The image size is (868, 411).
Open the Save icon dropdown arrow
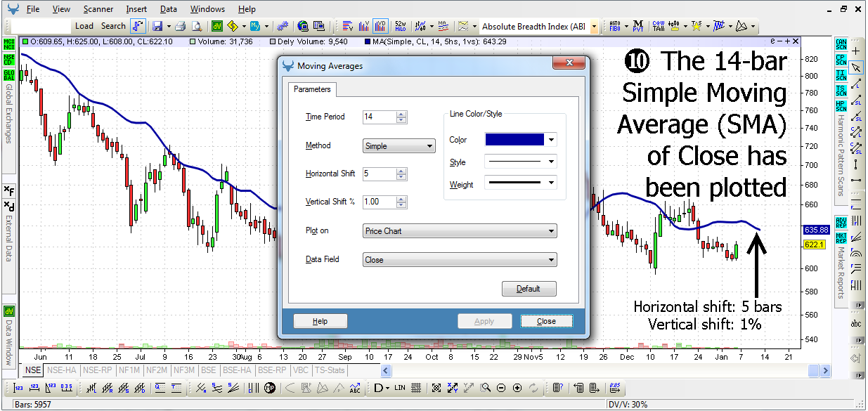167,27
